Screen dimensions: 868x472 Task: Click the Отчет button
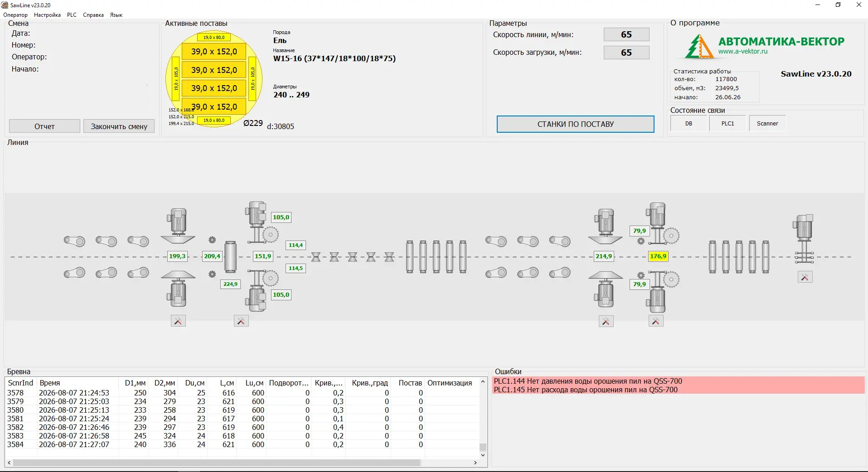click(x=44, y=126)
